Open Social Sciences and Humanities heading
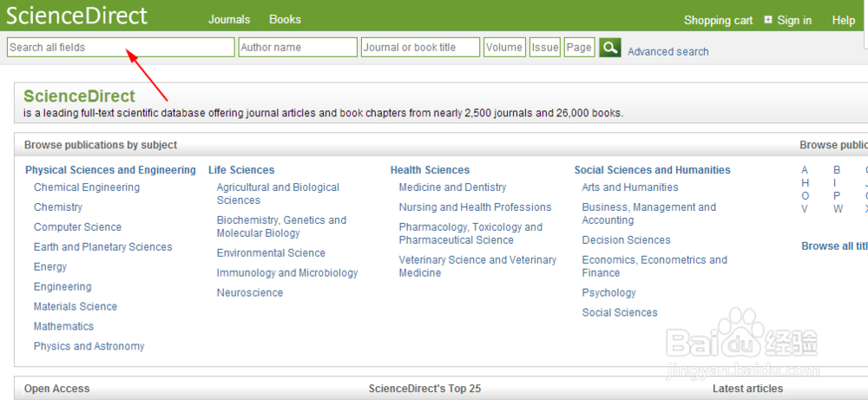Image resolution: width=868 pixels, height=400 pixels. (653, 170)
